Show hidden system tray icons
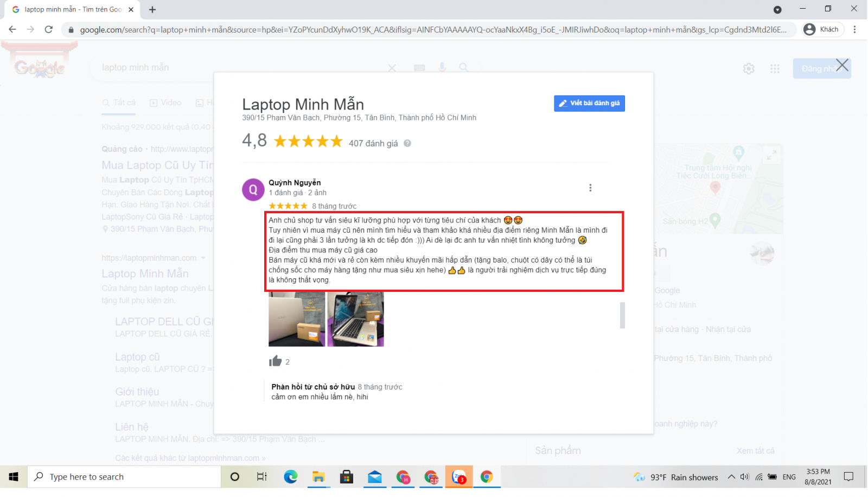 731,477
